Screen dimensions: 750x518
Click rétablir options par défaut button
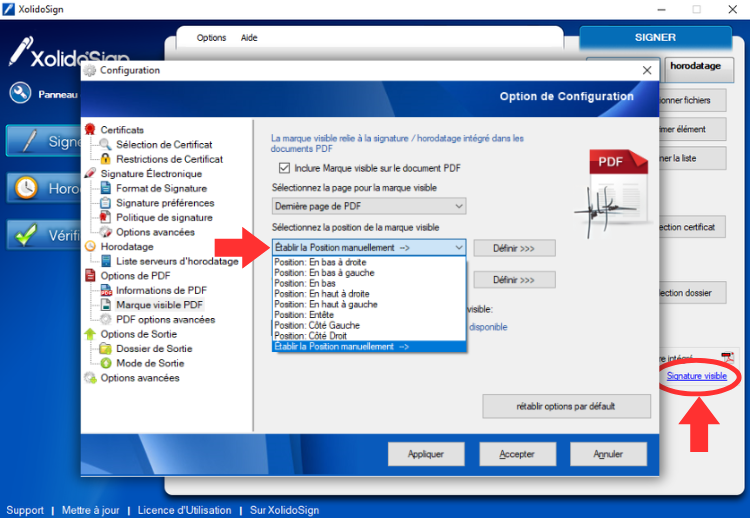(566, 406)
